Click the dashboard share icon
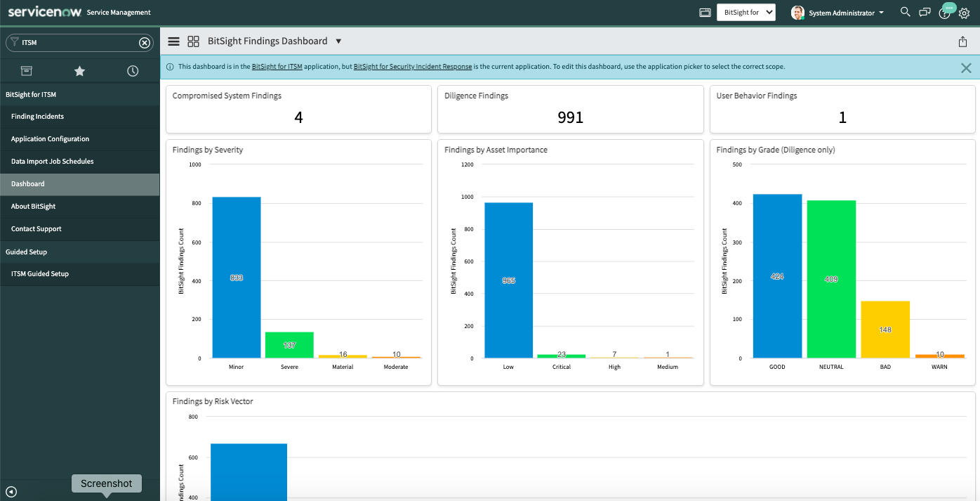The width and height of the screenshot is (980, 501). click(962, 41)
